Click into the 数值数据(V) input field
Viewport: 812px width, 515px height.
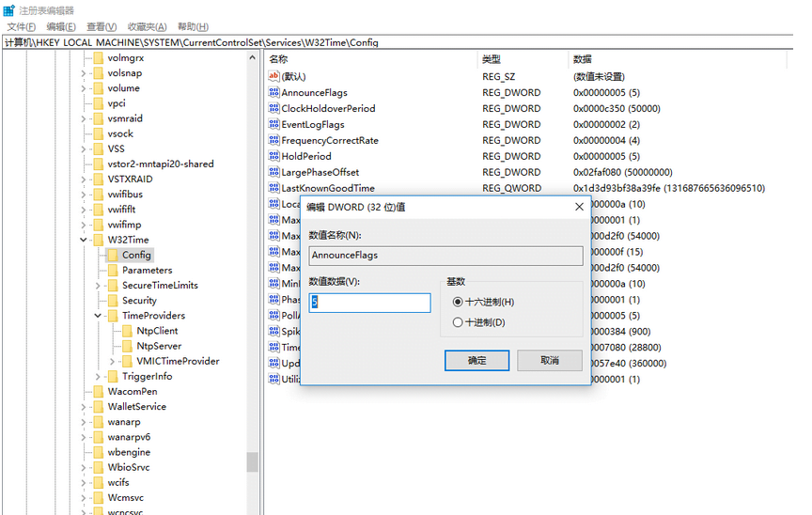tap(369, 303)
